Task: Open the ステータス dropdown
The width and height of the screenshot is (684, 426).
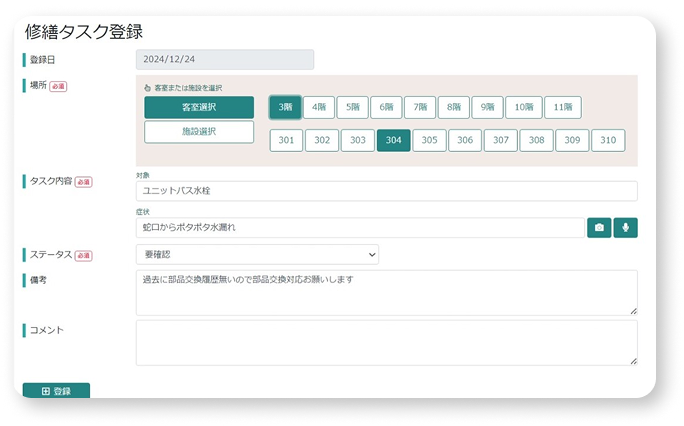Action: click(257, 255)
